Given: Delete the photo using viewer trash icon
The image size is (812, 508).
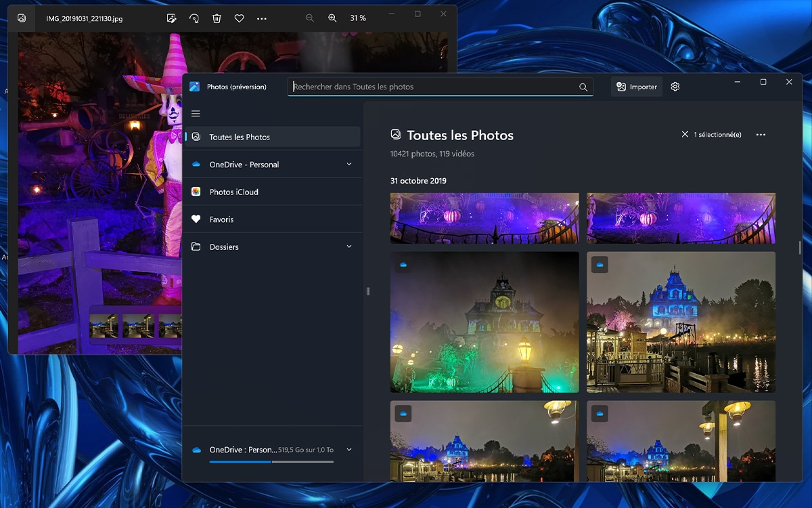Looking at the screenshot, I should tap(217, 18).
